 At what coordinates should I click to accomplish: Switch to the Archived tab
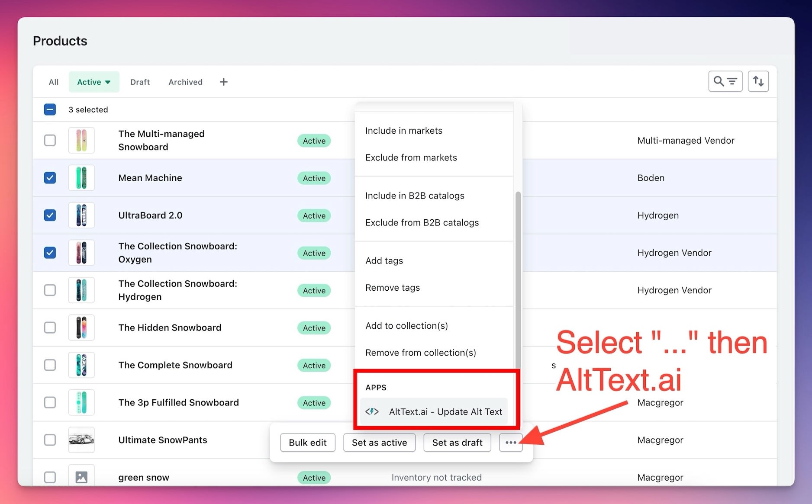coord(185,82)
